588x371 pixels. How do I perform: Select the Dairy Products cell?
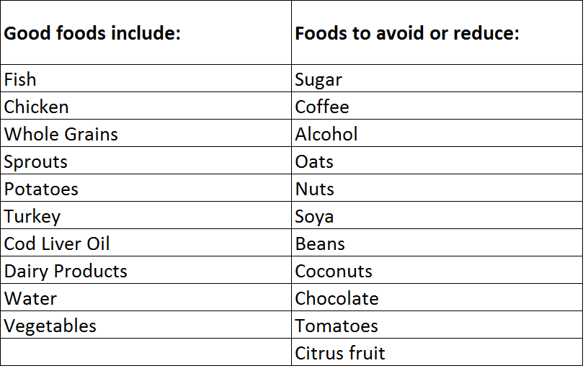(x=146, y=270)
